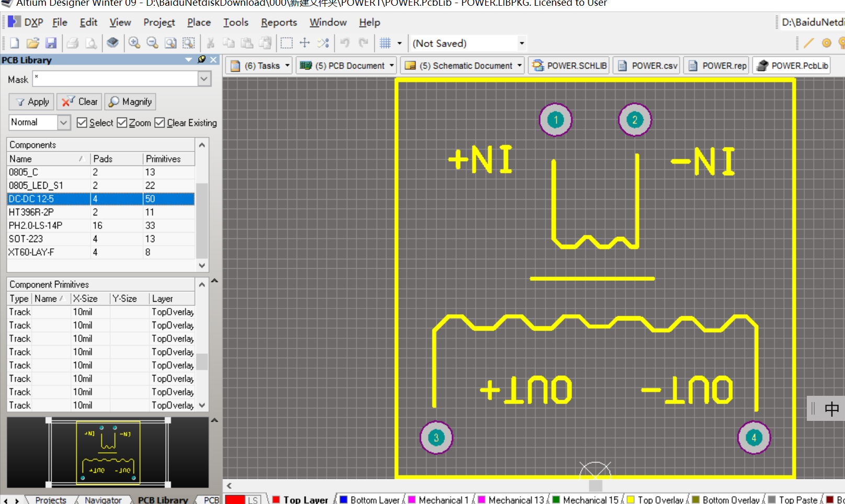Save the library with the floppy icon

(x=51, y=43)
